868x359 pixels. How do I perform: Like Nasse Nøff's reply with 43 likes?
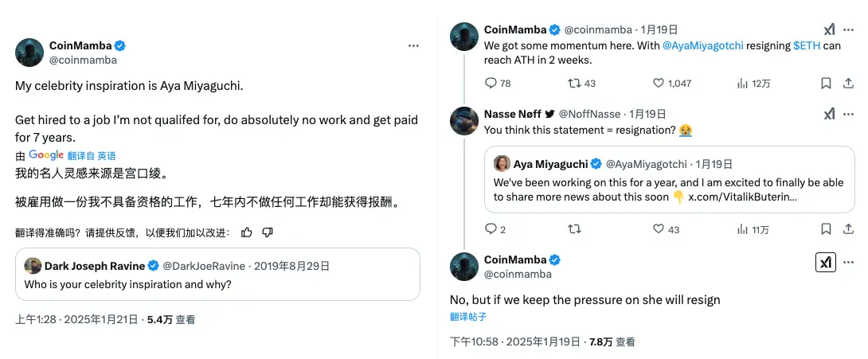click(659, 229)
